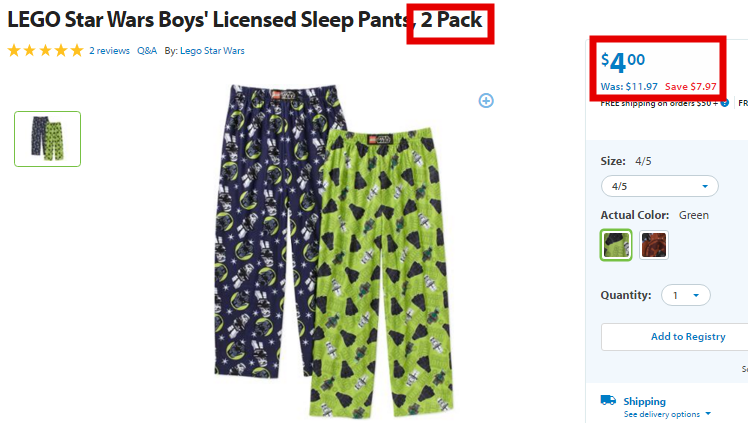748x423 pixels.
Task: Open the 2 reviews link
Action: coord(109,51)
